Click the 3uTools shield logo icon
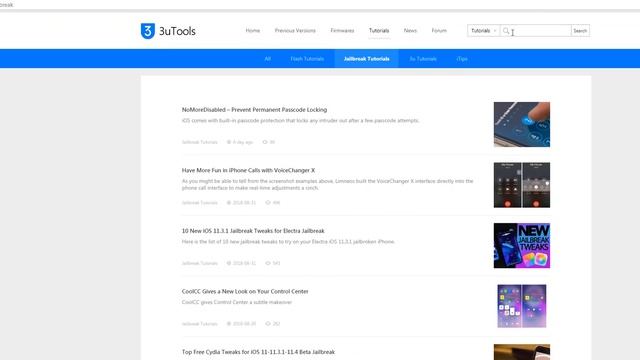640x360 pixels. (148, 31)
